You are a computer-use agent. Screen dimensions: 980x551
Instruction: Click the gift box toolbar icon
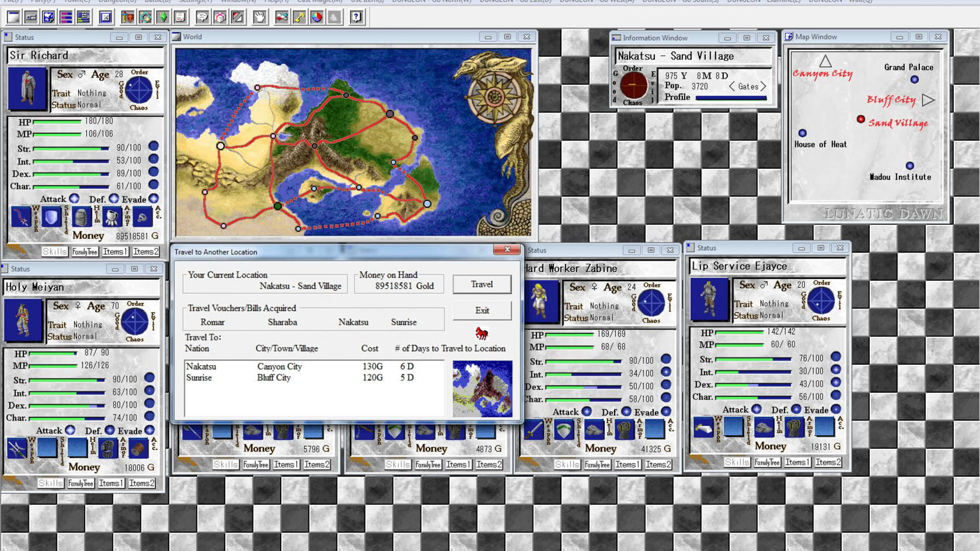(x=220, y=17)
